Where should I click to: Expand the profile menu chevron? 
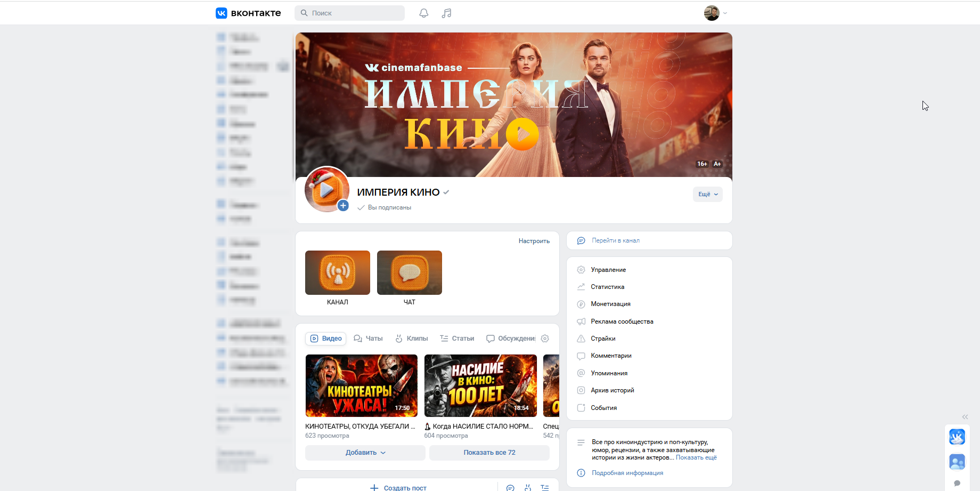(x=725, y=13)
